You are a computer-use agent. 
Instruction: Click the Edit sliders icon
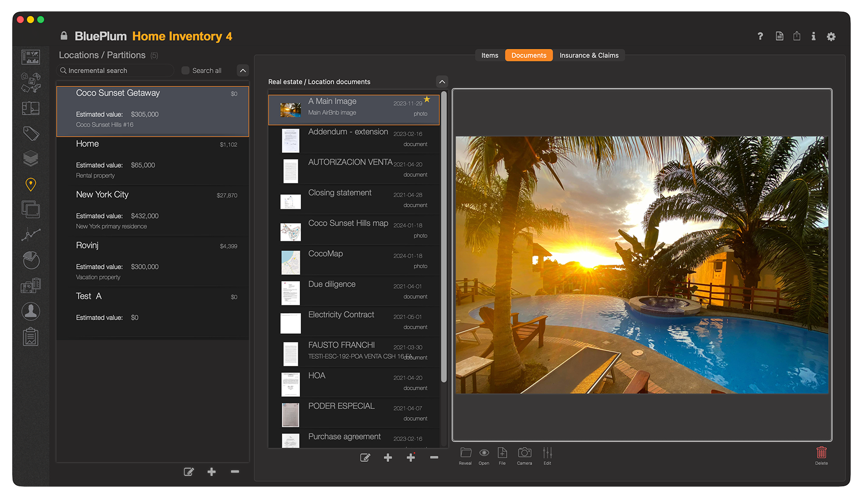(x=547, y=453)
